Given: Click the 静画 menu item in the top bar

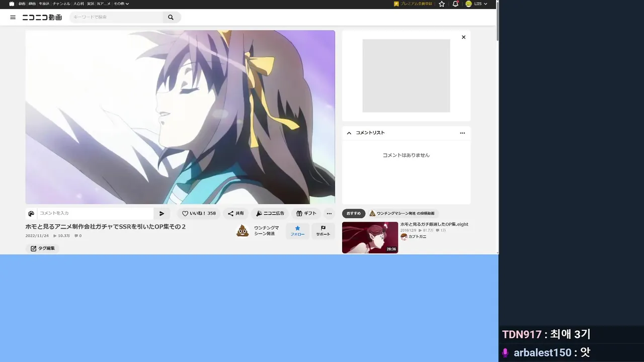Looking at the screenshot, I should coord(32,4).
